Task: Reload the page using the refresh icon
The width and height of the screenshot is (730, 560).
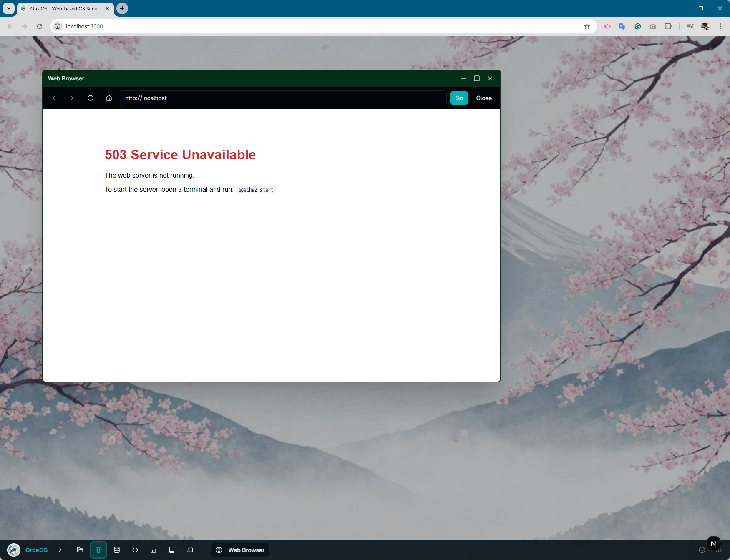Action: (x=91, y=98)
